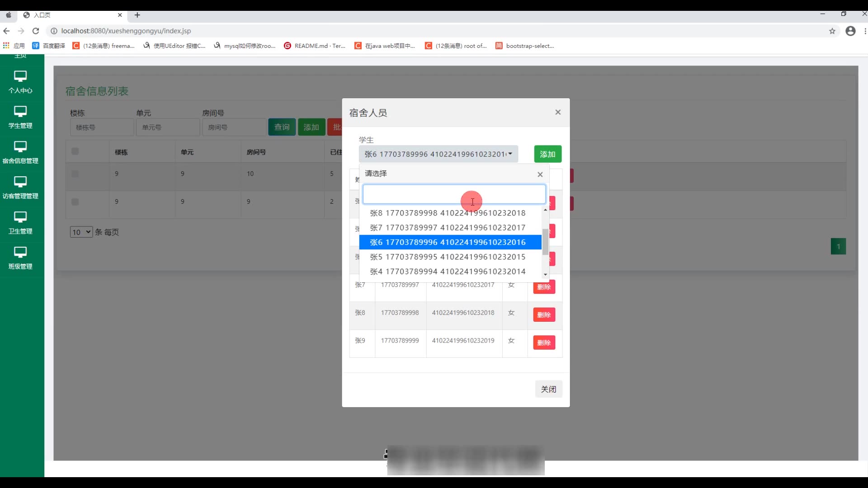Open 访客管理 sidebar icon

coord(20,182)
